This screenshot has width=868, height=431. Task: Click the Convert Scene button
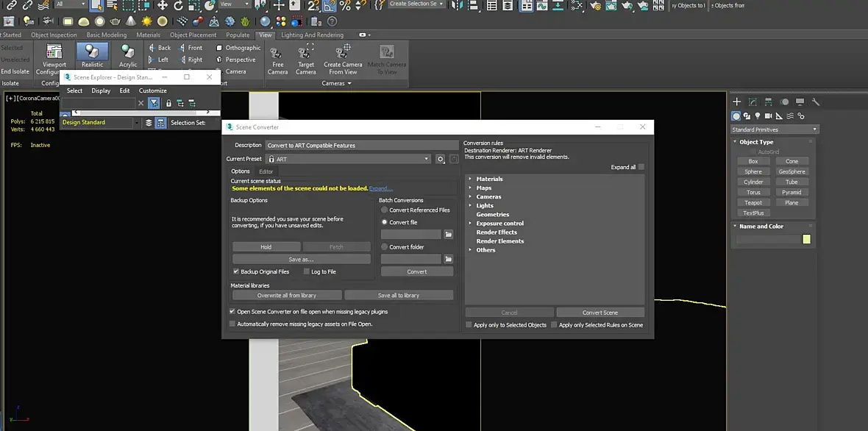point(600,313)
